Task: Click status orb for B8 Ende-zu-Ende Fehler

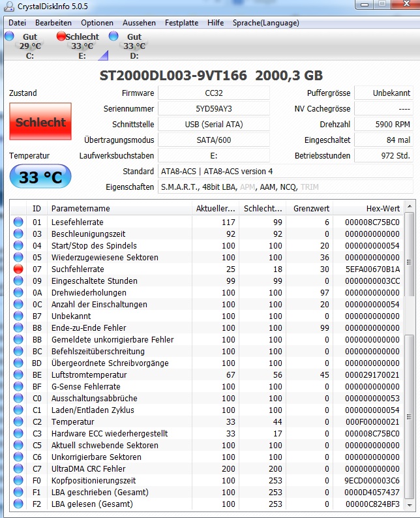Action: tap(18, 328)
